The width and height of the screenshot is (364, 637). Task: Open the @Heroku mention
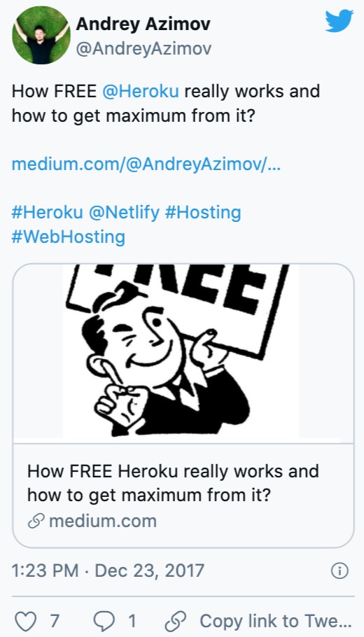click(x=141, y=91)
